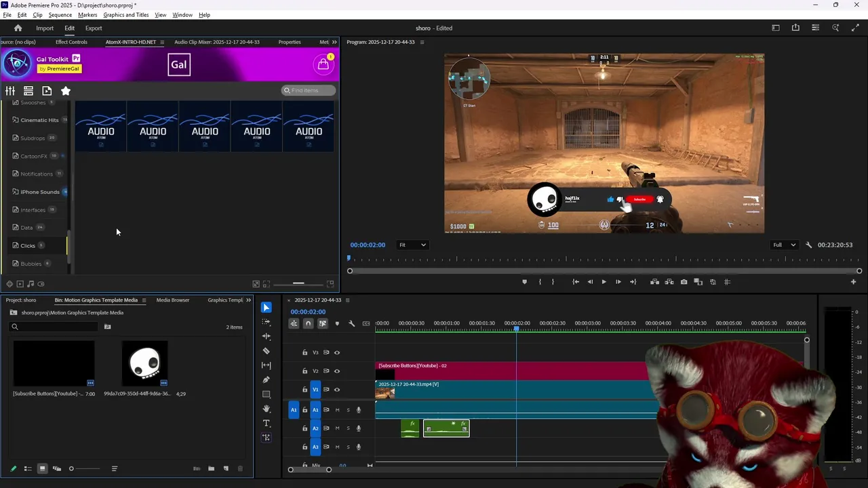Step forward one frame
This screenshot has height=488, width=868.
tap(618, 282)
